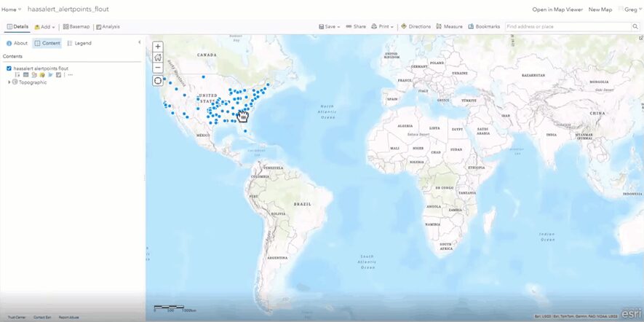The width and height of the screenshot is (644, 322).
Task: Click the Topographic basemap globe icon
Action: (x=15, y=82)
